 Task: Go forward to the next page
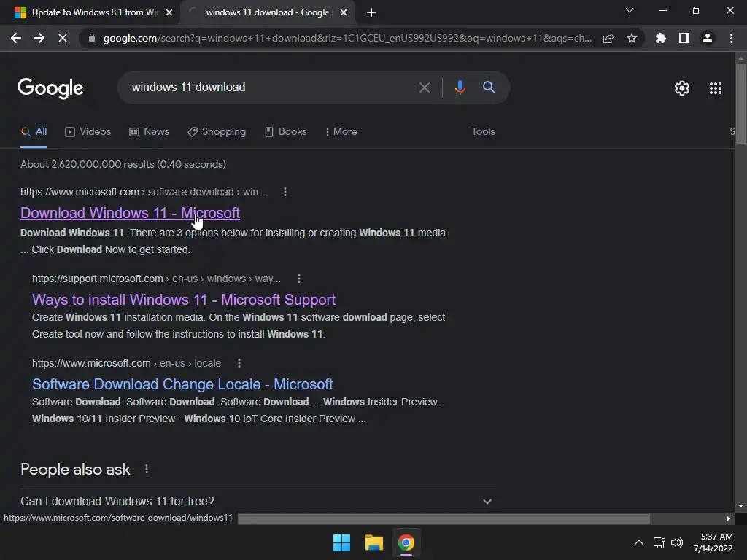click(39, 38)
